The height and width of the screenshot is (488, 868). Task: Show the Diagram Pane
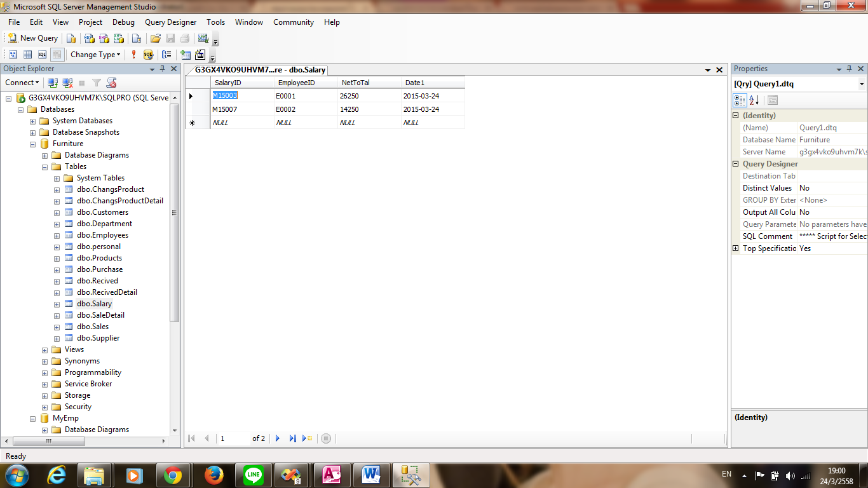coord(13,55)
